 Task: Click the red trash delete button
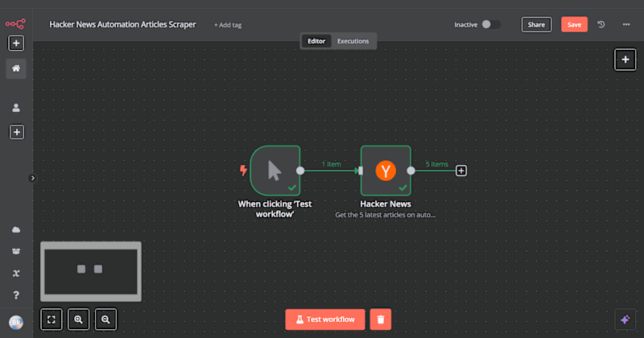point(380,319)
